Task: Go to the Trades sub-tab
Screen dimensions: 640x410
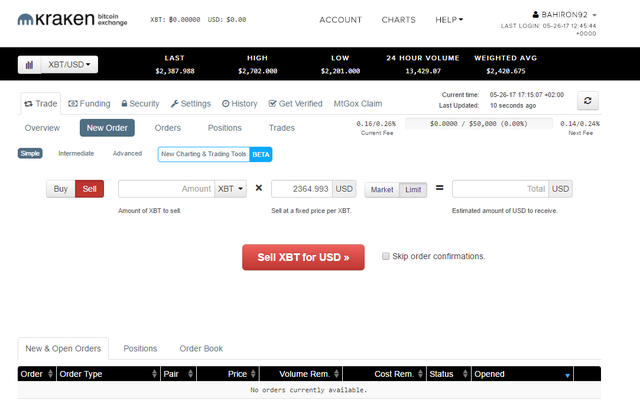Action: click(282, 128)
